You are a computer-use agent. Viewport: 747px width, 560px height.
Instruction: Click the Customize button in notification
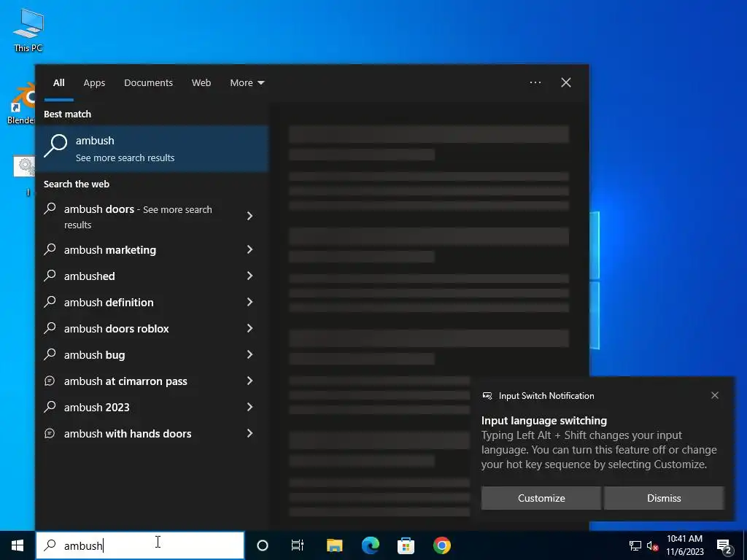(x=541, y=497)
